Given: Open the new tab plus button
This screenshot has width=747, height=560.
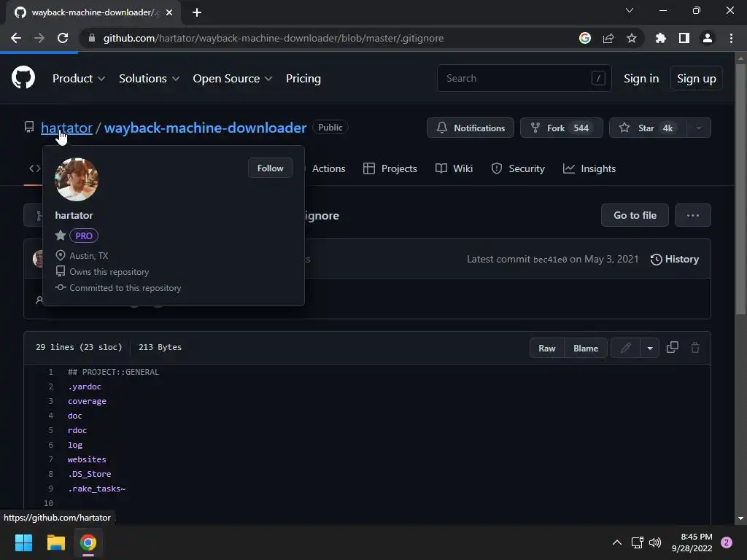Looking at the screenshot, I should pos(197,12).
